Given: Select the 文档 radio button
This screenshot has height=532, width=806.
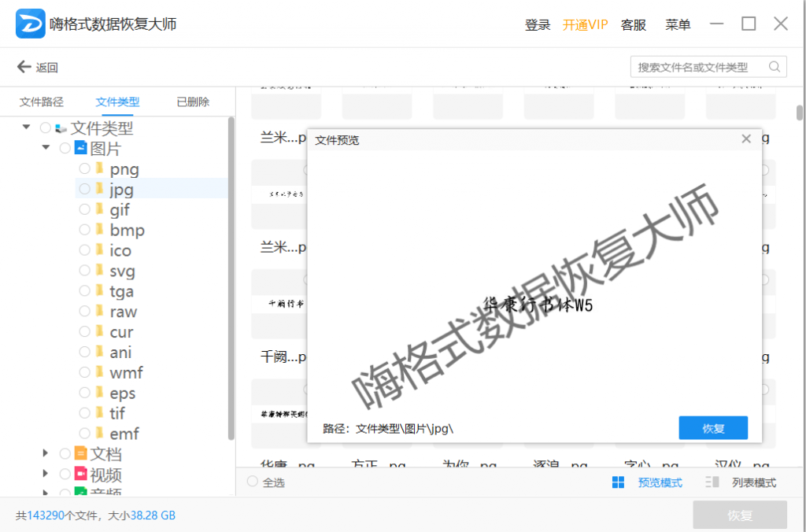Looking at the screenshot, I should 65,453.
